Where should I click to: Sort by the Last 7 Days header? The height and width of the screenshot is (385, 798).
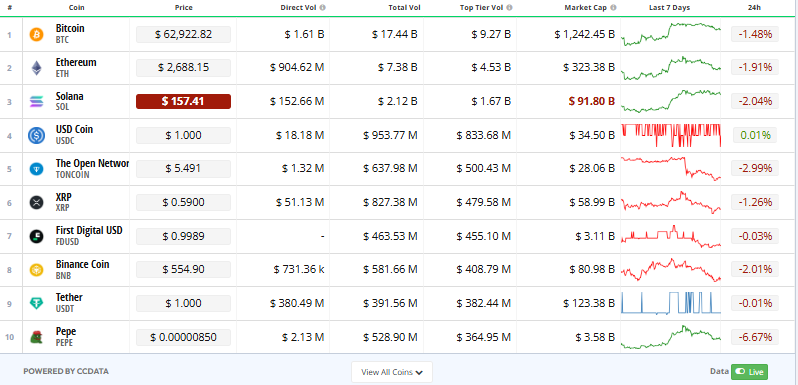670,8
